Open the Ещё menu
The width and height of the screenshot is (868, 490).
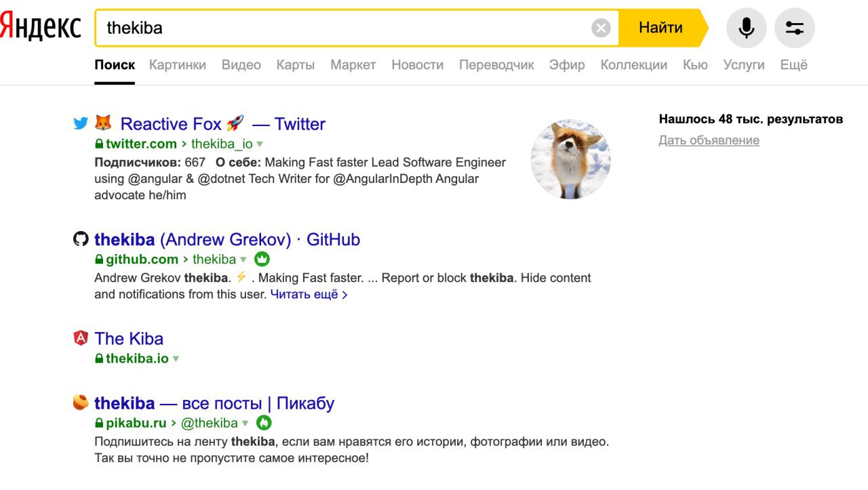794,65
